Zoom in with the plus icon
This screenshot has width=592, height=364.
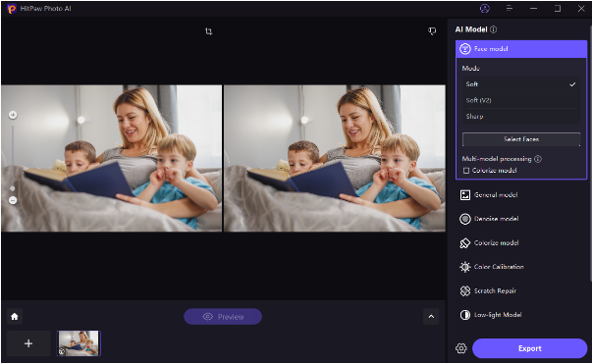[13, 115]
